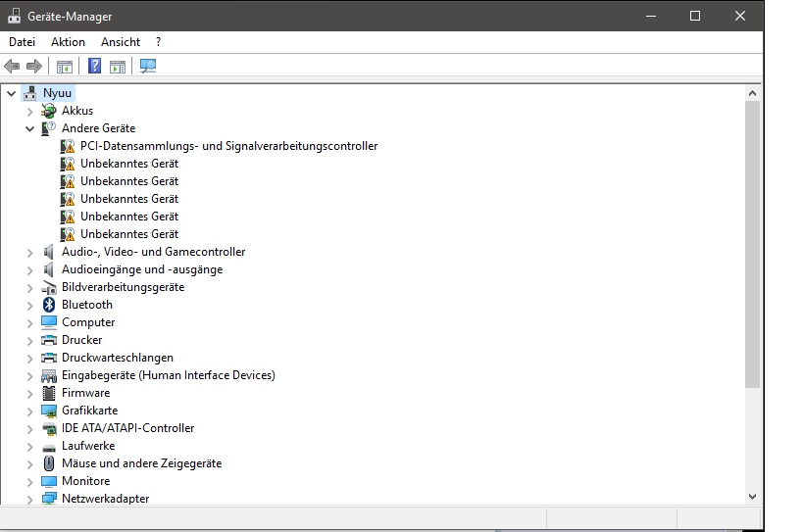The height and width of the screenshot is (532, 803).
Task: Close the Geräte-Manager window
Action: 740,16
